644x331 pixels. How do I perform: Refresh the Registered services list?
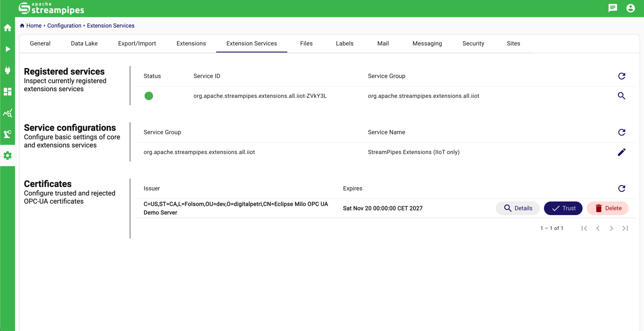(621, 76)
